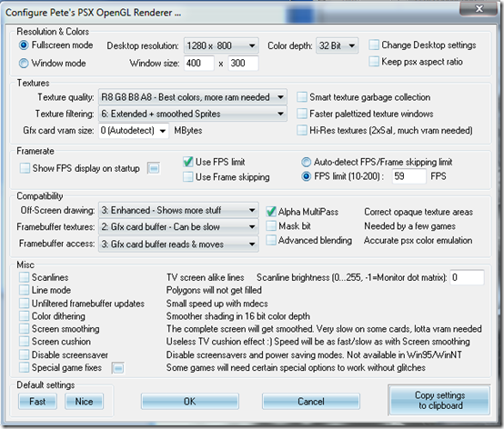Apply Nice default settings
504x429 pixels.
pyautogui.click(x=85, y=402)
